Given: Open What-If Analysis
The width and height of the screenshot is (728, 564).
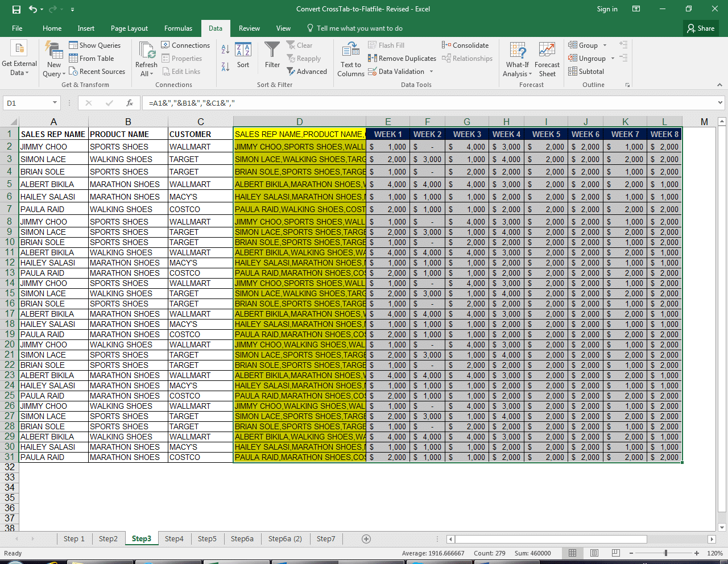Looking at the screenshot, I should 518,59.
